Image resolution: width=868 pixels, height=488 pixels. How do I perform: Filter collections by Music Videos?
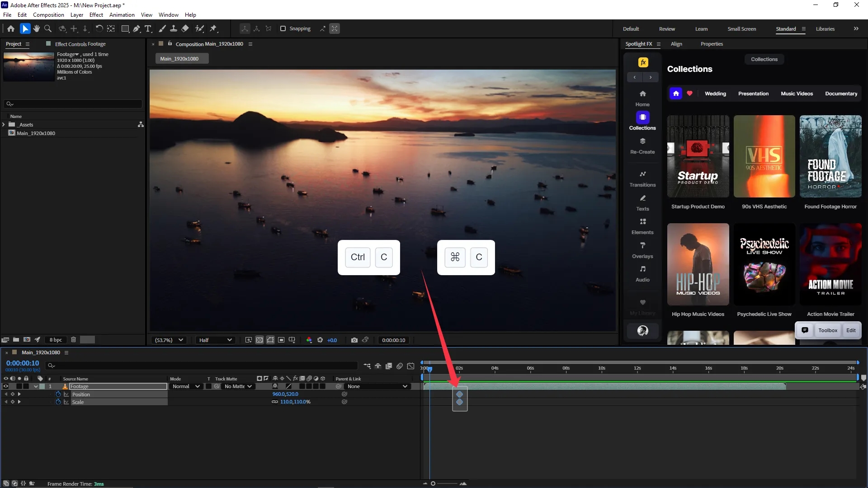pos(797,94)
